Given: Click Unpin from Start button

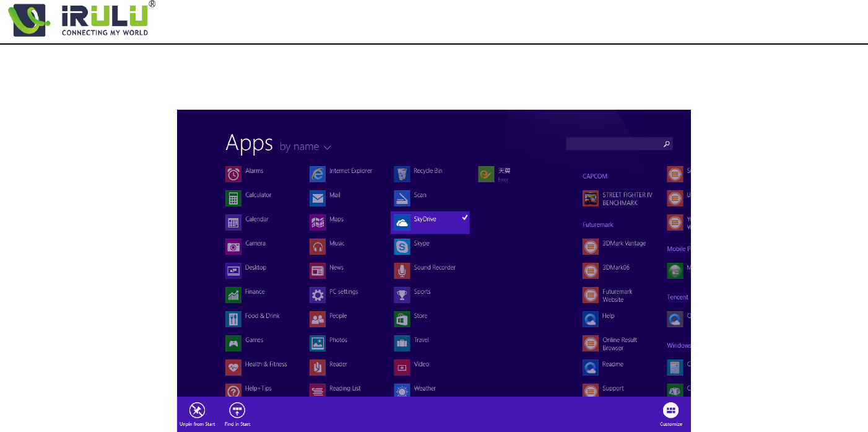Looking at the screenshot, I should (x=197, y=414).
